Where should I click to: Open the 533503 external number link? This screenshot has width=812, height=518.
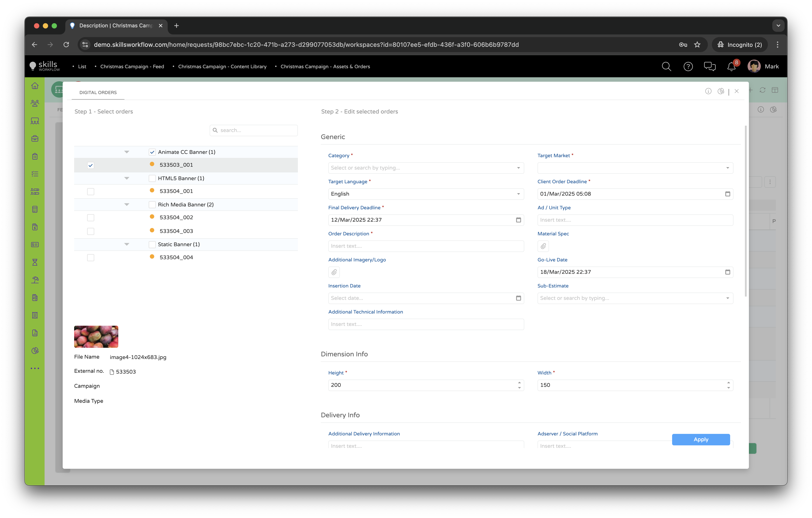pos(126,372)
